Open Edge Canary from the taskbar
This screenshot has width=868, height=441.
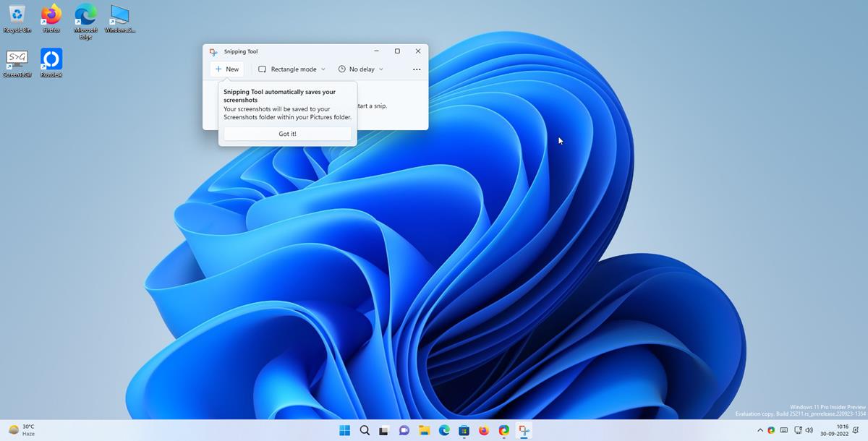point(504,430)
